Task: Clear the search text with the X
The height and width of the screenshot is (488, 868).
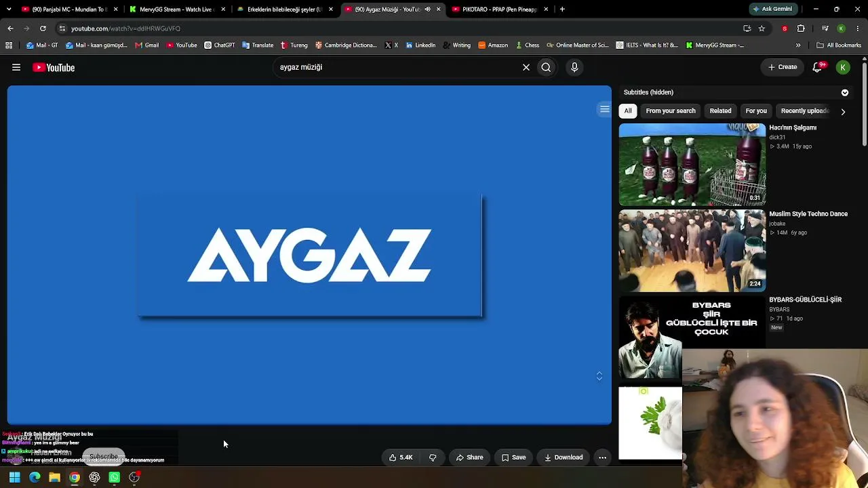Action: pyautogui.click(x=526, y=67)
